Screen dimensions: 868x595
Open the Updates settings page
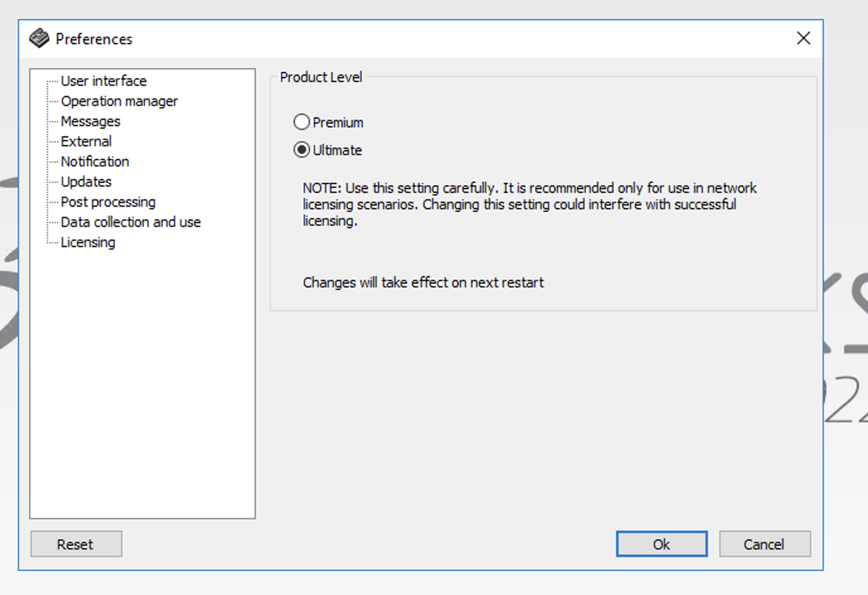[x=86, y=182]
